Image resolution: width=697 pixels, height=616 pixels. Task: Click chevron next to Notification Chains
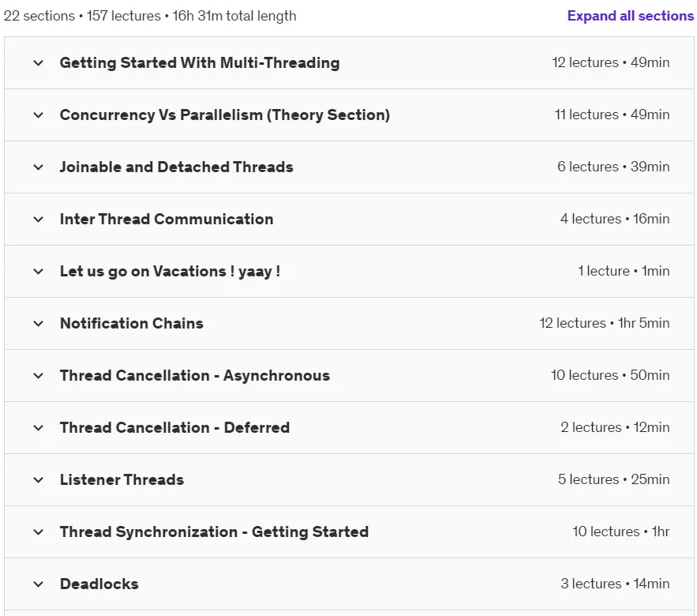(38, 323)
